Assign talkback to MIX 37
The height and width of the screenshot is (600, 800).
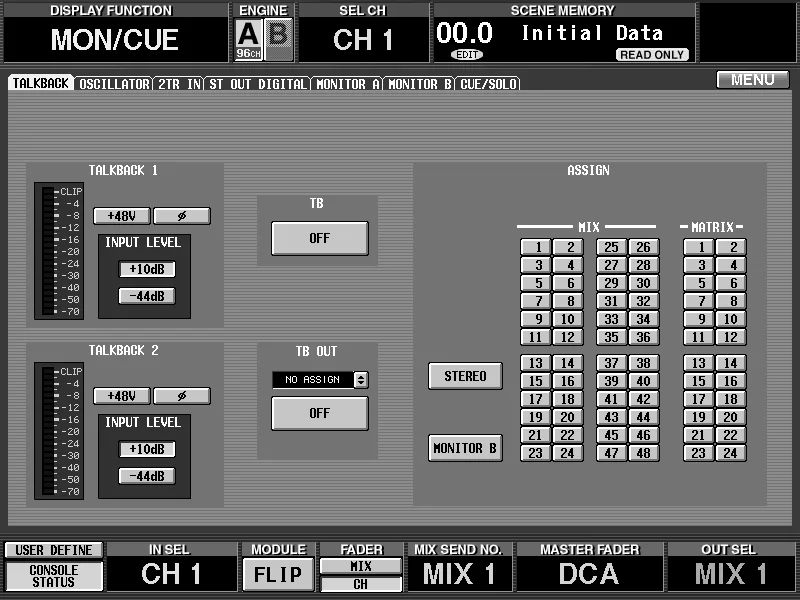click(x=611, y=363)
